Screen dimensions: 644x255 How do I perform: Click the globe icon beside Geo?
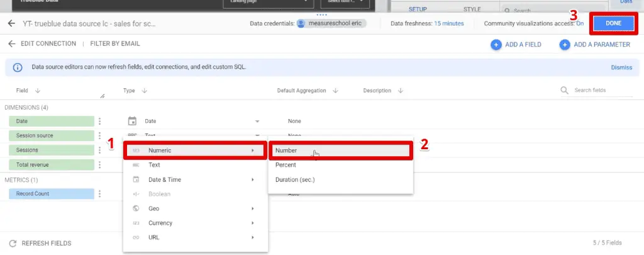pyautogui.click(x=136, y=208)
